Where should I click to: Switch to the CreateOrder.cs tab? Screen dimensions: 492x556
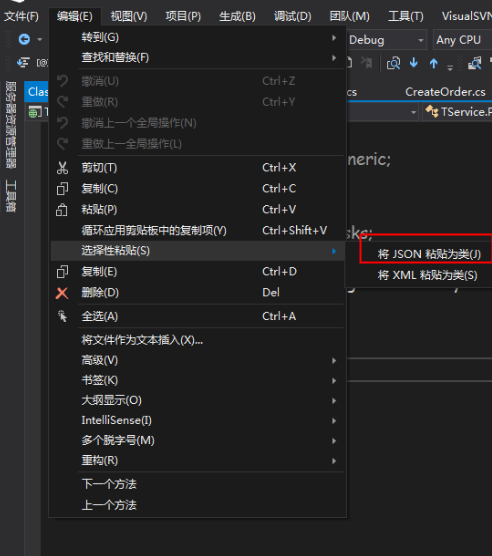445,92
